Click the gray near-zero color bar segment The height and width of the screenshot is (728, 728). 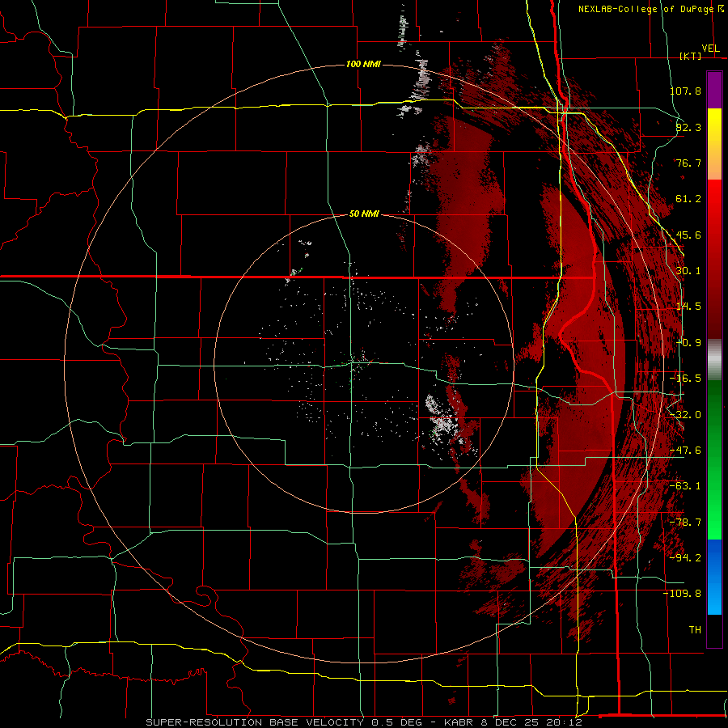click(714, 360)
